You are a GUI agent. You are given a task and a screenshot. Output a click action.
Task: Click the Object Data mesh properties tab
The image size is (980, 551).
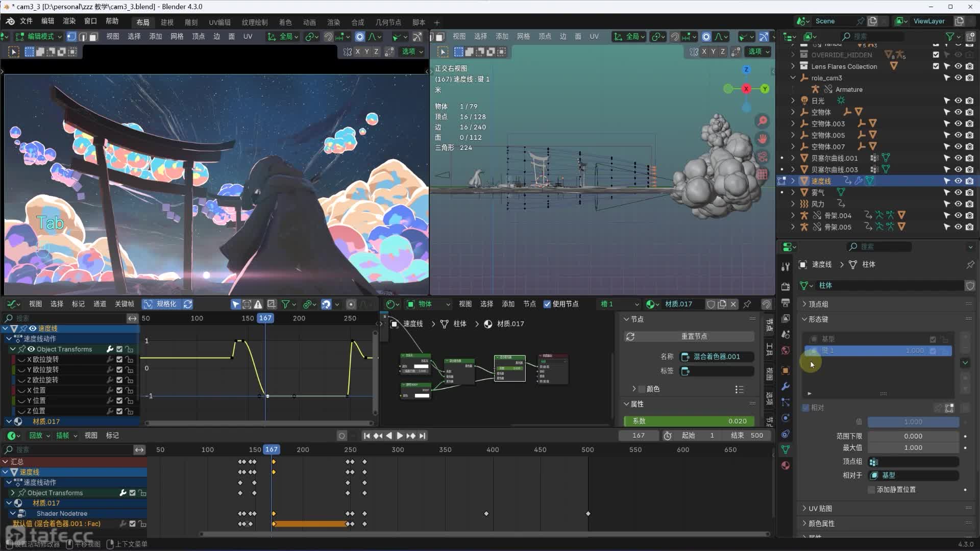786,449
